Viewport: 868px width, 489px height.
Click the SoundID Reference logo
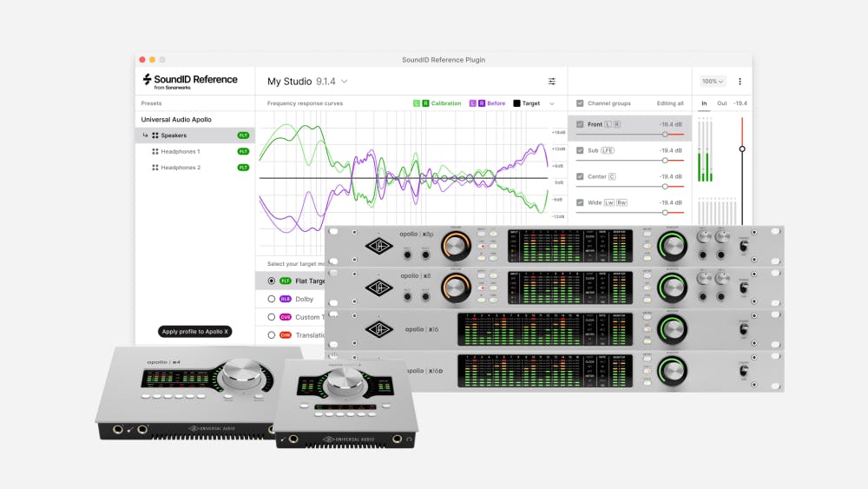click(190, 81)
